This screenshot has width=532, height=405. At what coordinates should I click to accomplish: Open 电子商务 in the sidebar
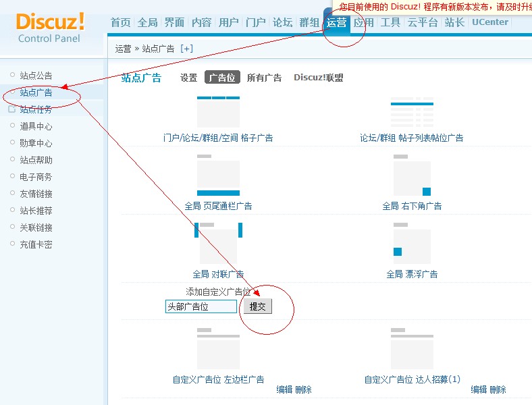pos(36,177)
